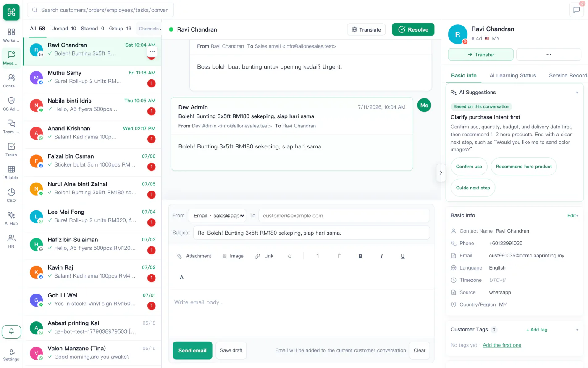Click the Add tag link
The height and width of the screenshot is (368, 588).
pyautogui.click(x=537, y=330)
